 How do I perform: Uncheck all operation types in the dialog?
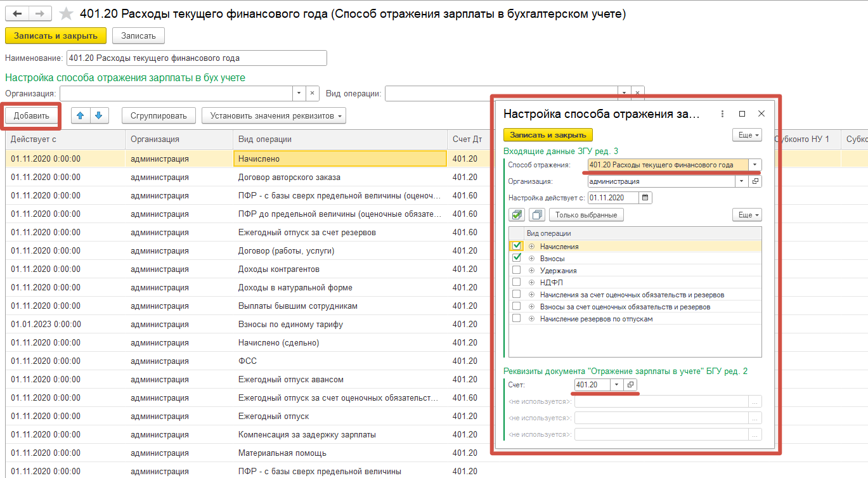tap(537, 215)
